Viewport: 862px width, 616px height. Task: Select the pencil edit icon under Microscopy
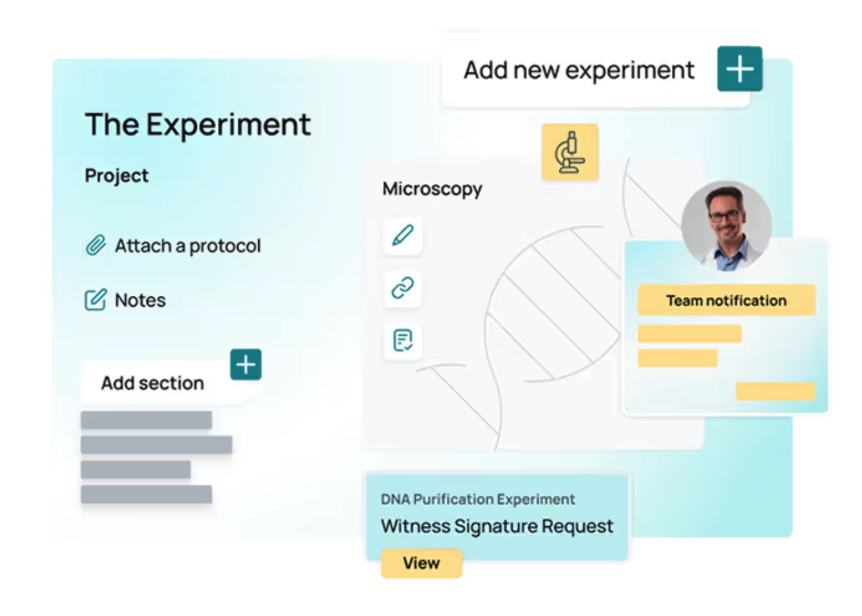(x=402, y=235)
